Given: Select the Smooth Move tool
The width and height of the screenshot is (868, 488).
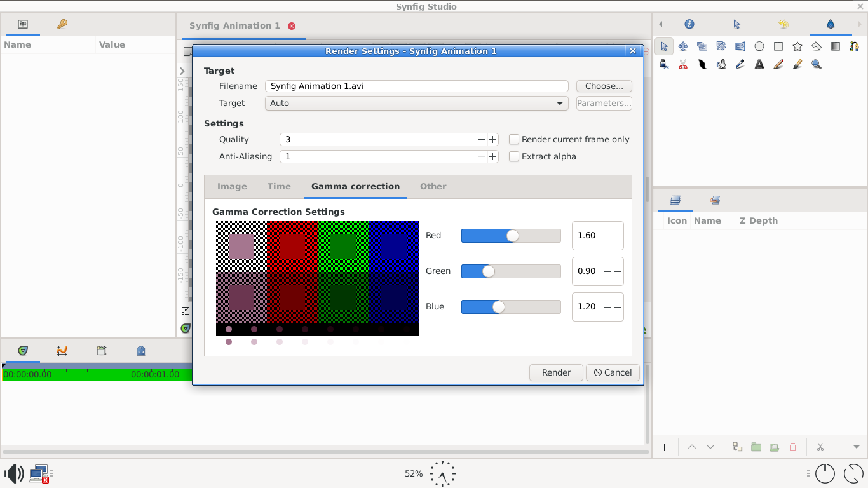Looking at the screenshot, I should 683,46.
